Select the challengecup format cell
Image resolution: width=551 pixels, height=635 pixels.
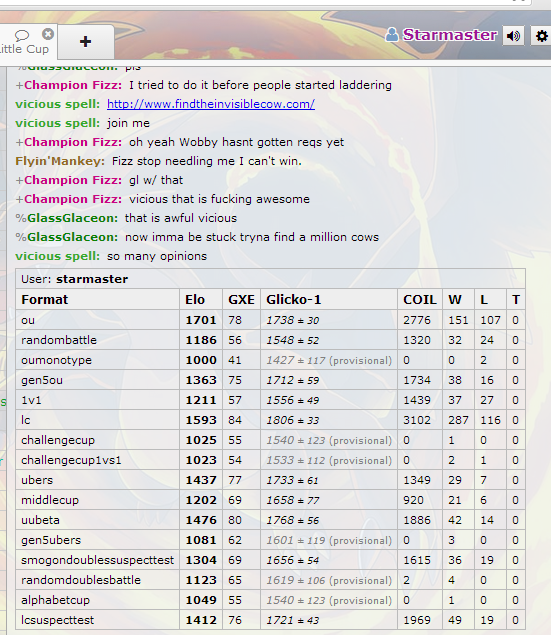pyautogui.click(x=98, y=440)
